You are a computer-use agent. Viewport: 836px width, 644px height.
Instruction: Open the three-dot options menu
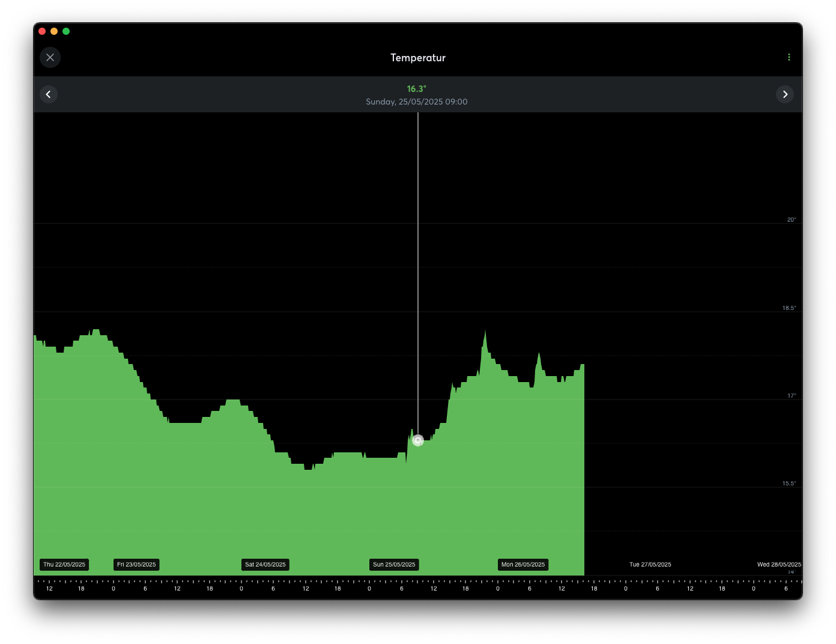tap(789, 58)
